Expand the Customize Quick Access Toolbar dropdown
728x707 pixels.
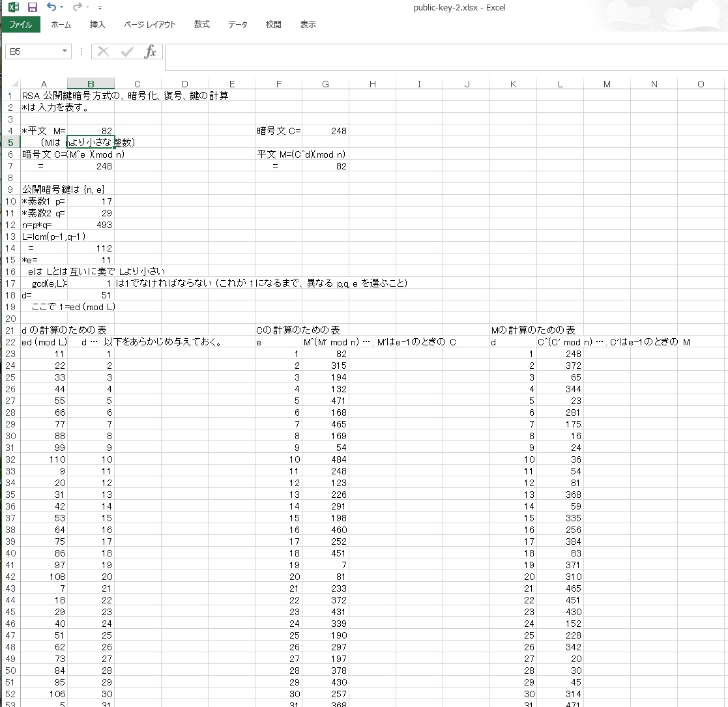coord(100,8)
